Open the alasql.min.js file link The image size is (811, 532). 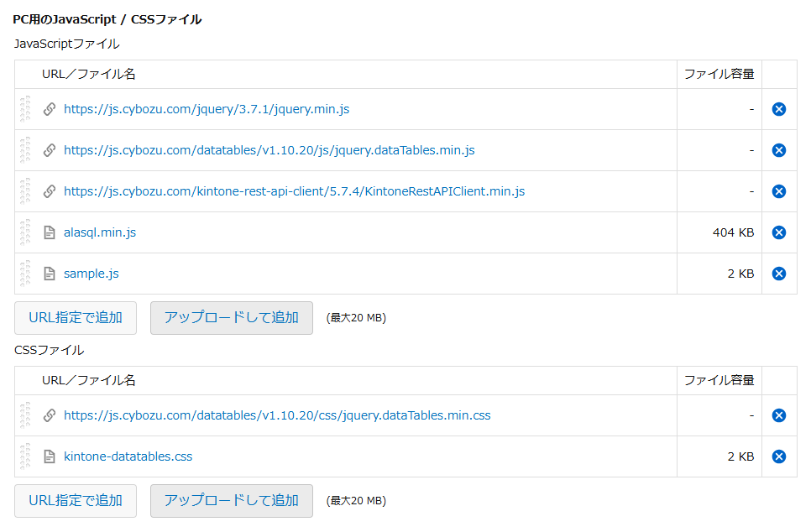(x=99, y=232)
